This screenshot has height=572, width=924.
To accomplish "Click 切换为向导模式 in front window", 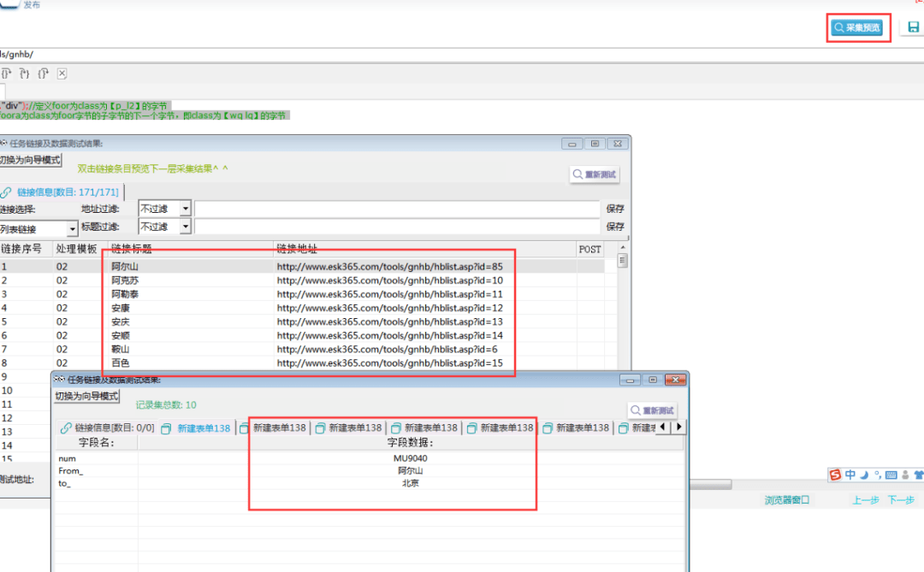I will tap(86, 396).
